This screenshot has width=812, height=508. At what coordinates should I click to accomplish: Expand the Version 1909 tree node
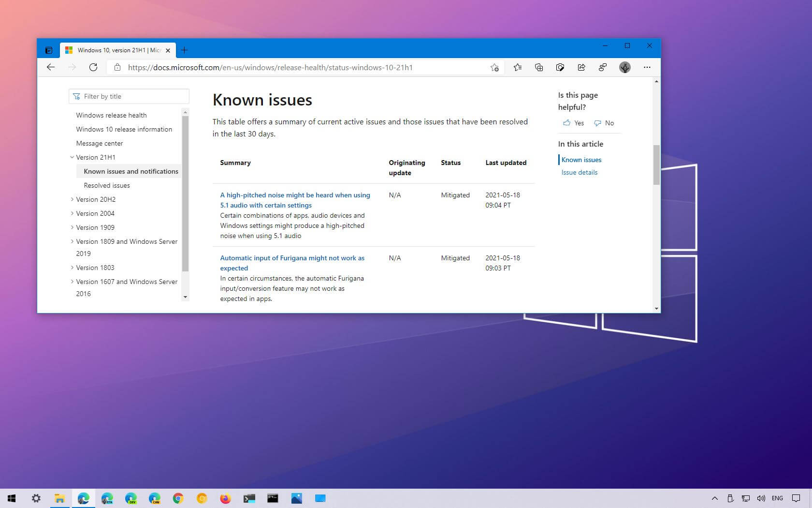click(x=72, y=227)
